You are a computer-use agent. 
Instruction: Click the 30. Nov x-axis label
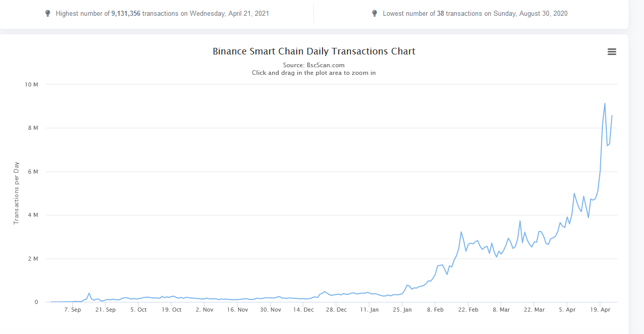click(x=271, y=310)
